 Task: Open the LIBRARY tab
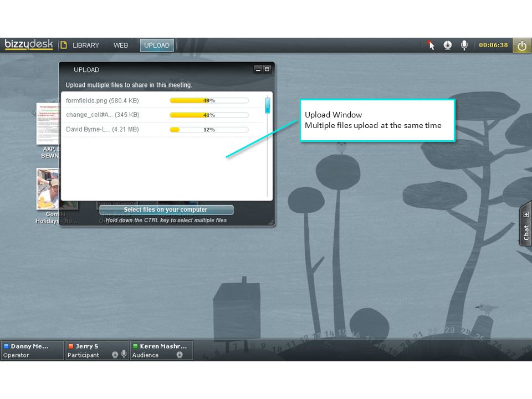point(86,45)
